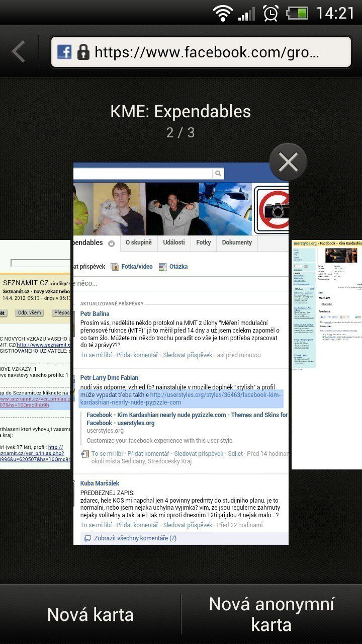Select the userstyles.org tab thumbnail on right
The width and height of the screenshot is (362, 644).
[x=327, y=355]
